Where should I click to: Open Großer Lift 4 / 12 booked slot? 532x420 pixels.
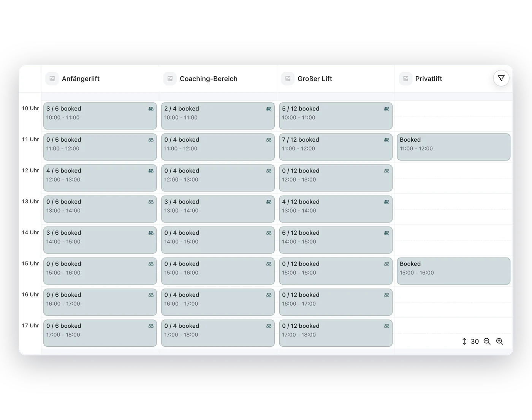tap(336, 209)
